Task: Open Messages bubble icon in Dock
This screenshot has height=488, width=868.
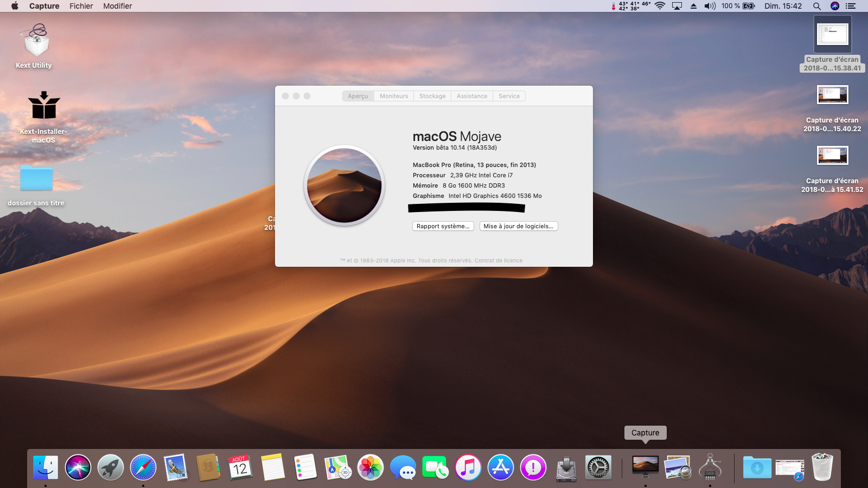Action: (403, 467)
